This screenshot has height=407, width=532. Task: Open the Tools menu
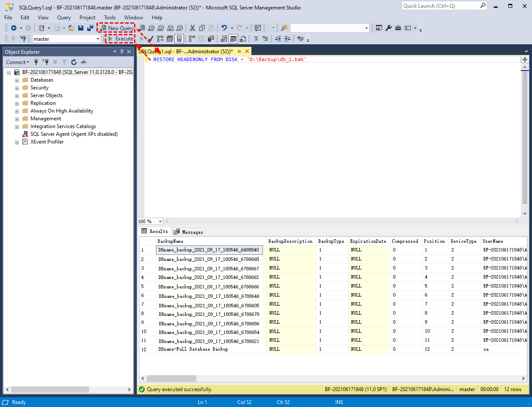tap(110, 18)
